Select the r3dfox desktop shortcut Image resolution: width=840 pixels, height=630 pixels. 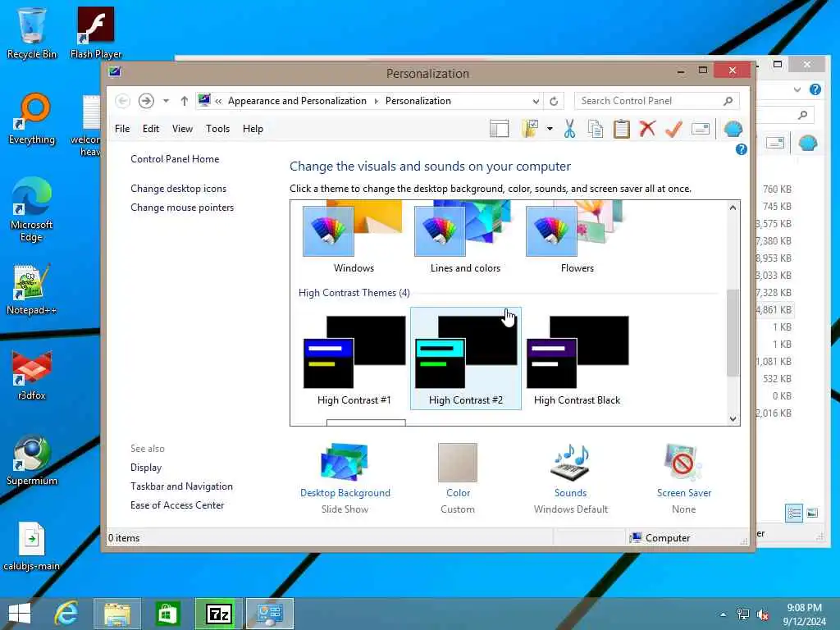pyautogui.click(x=32, y=375)
